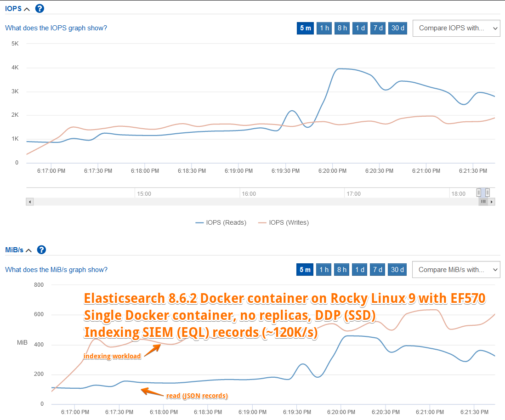Click the 17:00 marker on the navigator timeline

click(354, 194)
